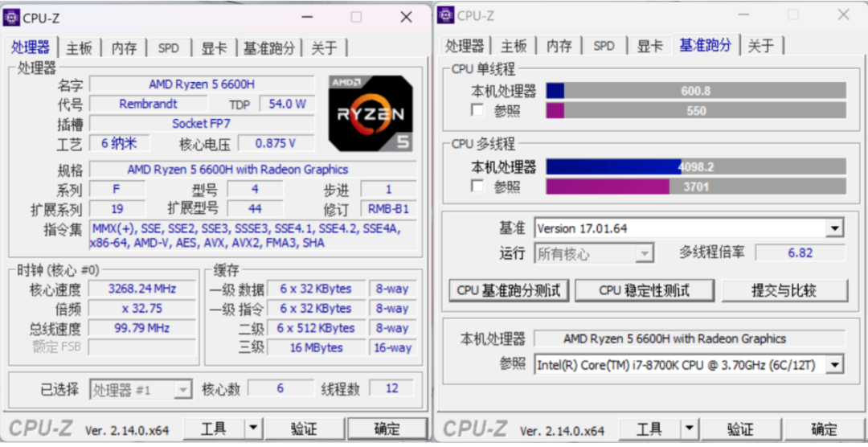
Task: Switch to 基准跑分 tab in left window
Action: click(x=269, y=48)
